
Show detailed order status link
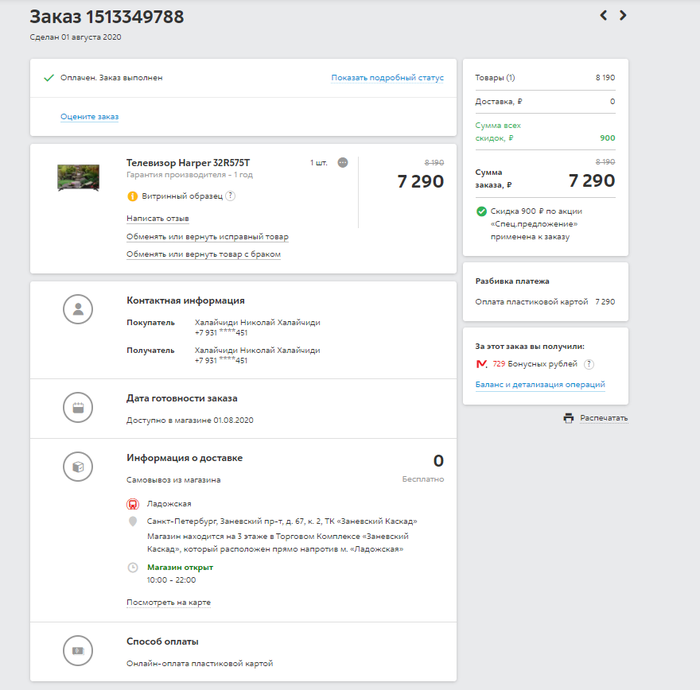click(388, 78)
